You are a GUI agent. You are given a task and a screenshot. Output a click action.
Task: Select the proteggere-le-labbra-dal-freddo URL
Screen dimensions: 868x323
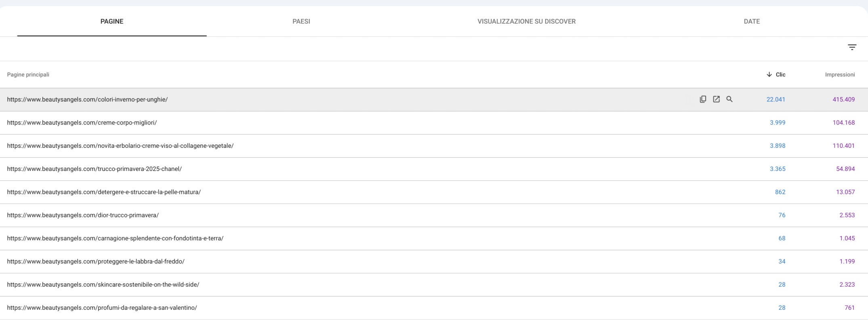(x=96, y=262)
